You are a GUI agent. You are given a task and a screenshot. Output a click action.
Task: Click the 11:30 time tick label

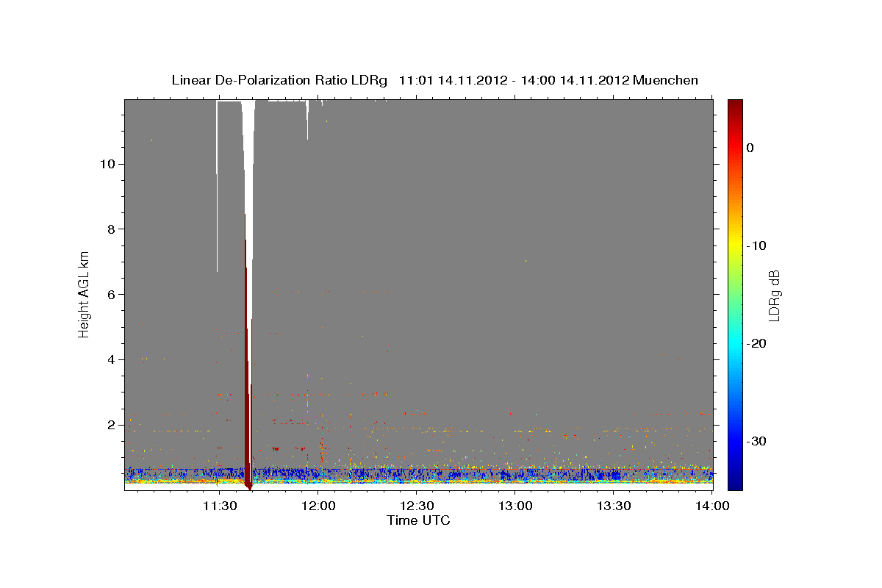pyautogui.click(x=220, y=506)
